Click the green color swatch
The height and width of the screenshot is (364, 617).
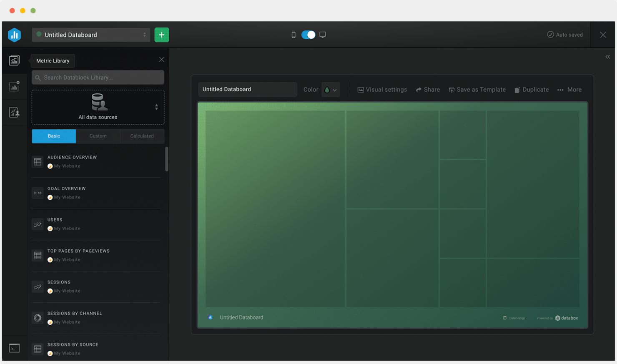[x=327, y=89]
